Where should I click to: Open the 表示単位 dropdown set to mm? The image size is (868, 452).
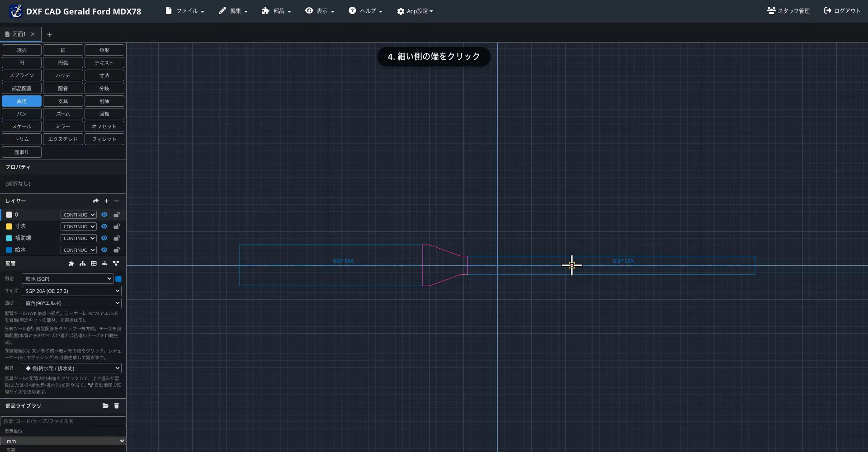pos(63,441)
